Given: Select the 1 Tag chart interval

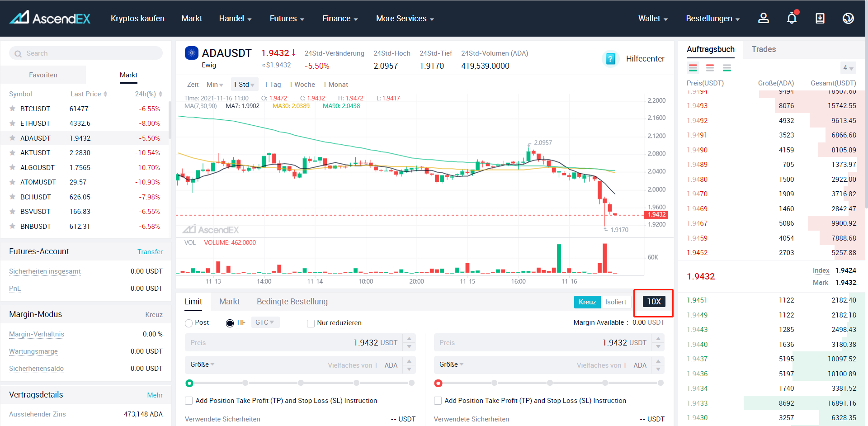Looking at the screenshot, I should (273, 85).
